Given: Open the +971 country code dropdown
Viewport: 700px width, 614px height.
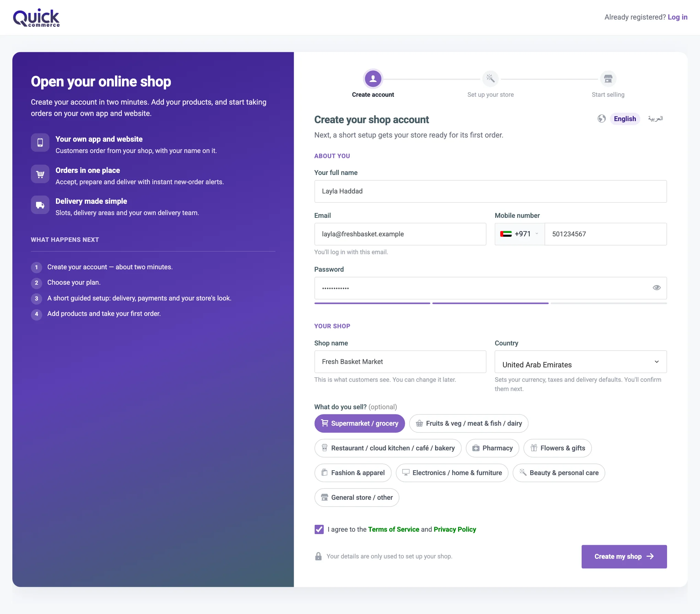Looking at the screenshot, I should pos(520,234).
